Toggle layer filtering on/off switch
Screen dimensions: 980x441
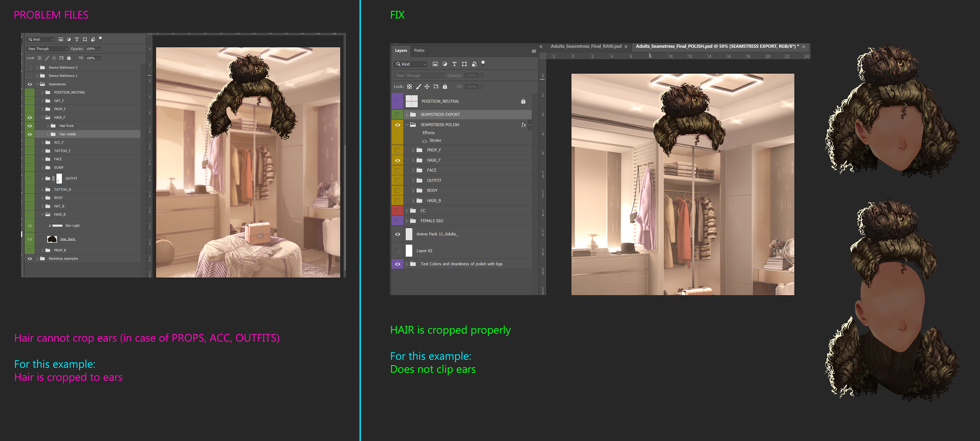coord(483,63)
